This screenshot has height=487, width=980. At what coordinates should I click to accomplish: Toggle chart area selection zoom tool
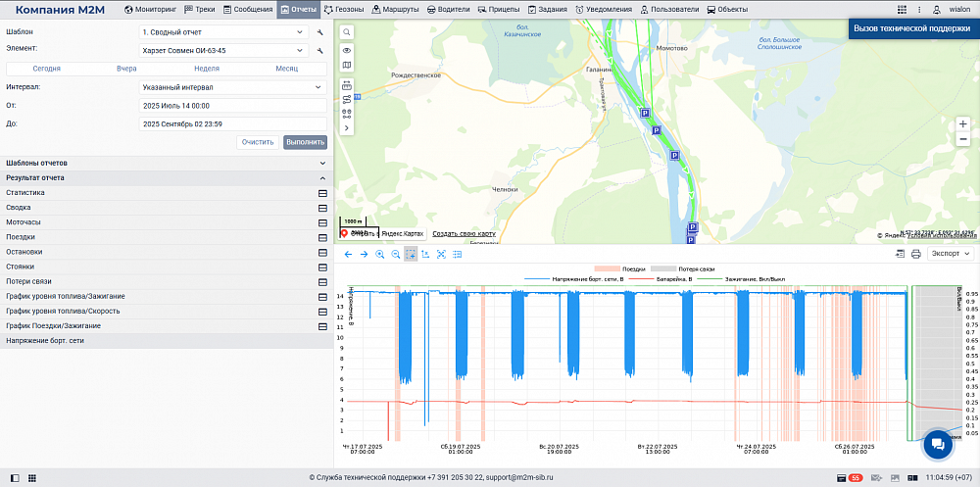pyautogui.click(x=411, y=254)
